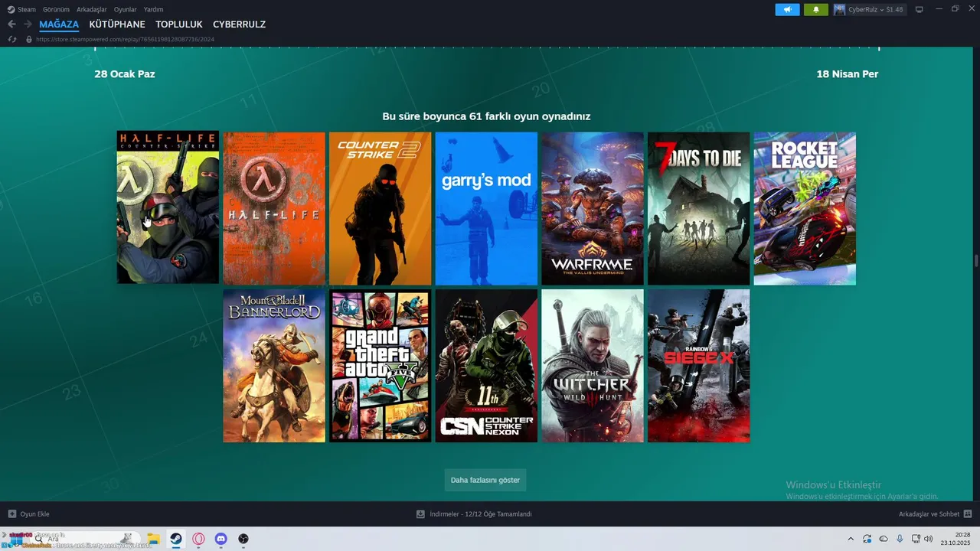Open File Explorer from the taskbar
Viewport: 980px width, 551px height.
coord(153,539)
